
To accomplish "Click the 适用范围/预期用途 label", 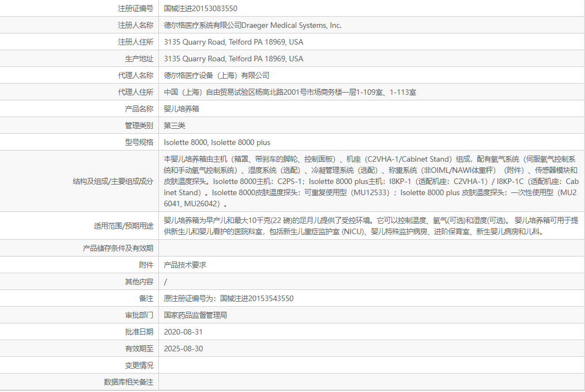I will (x=123, y=226).
